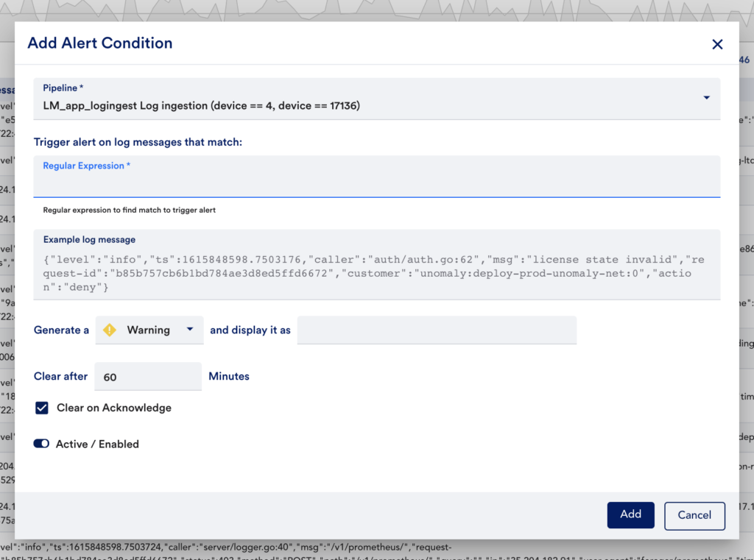Close the Add Alert Condition dialog
The width and height of the screenshot is (754, 560).
point(717,44)
